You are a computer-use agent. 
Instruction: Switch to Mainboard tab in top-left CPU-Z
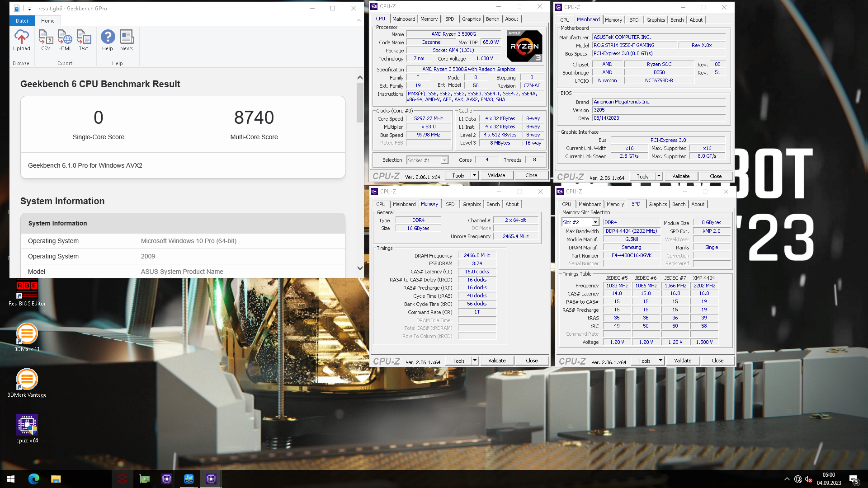coord(404,19)
